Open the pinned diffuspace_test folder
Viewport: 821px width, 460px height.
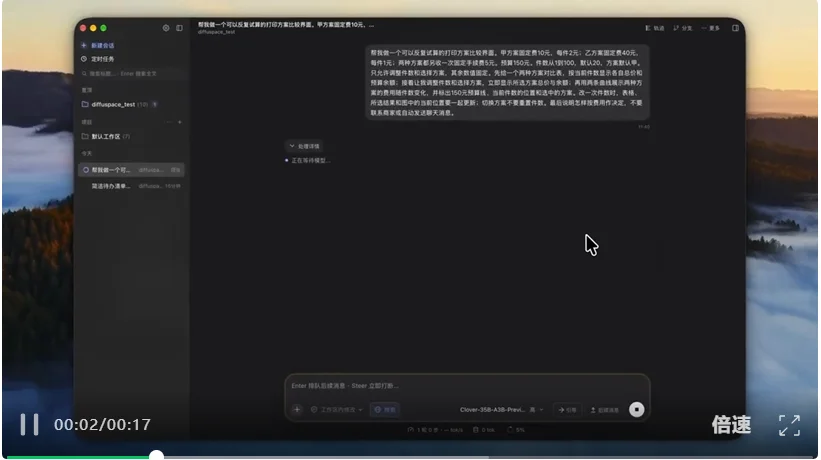(120, 105)
